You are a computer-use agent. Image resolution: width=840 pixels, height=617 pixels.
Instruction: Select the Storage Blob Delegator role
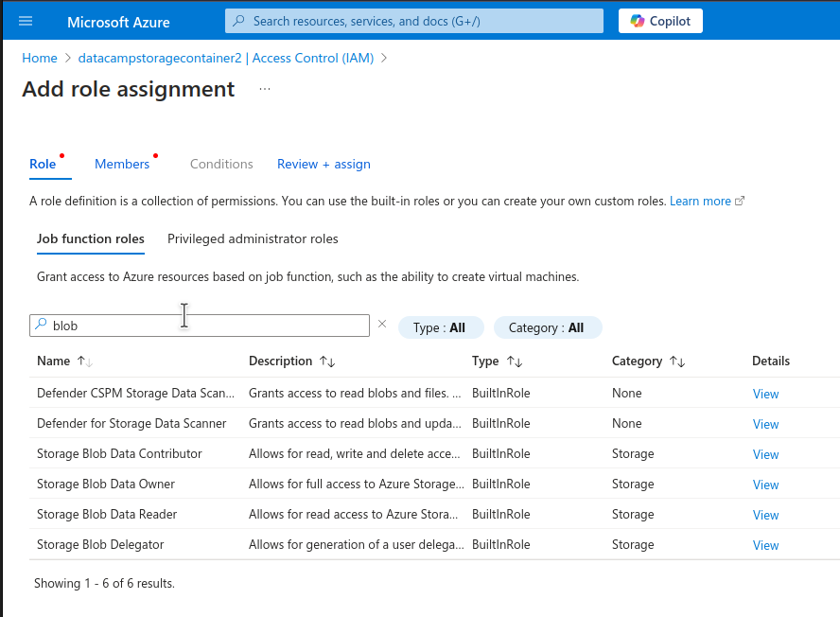click(100, 545)
